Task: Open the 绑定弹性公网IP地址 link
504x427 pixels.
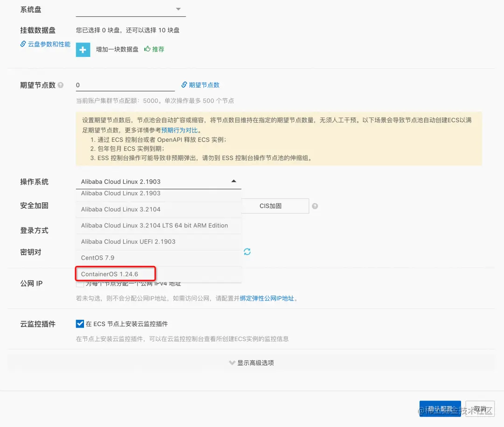Action: point(267,298)
